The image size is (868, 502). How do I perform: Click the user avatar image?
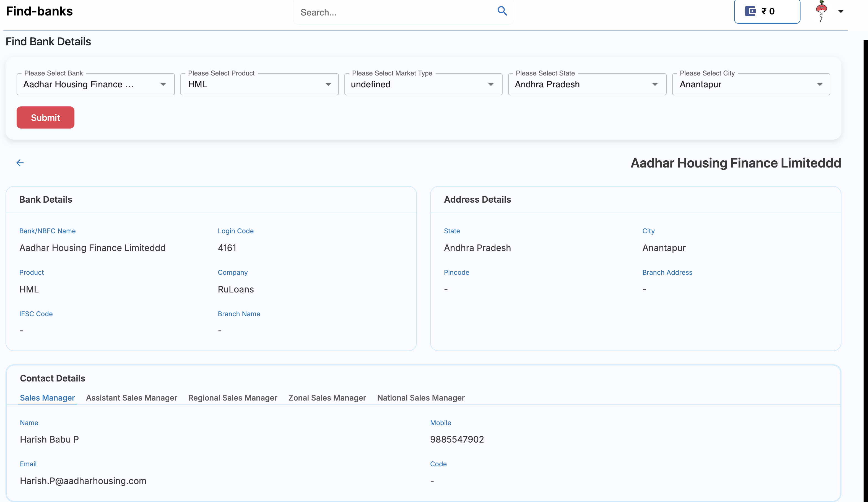(822, 11)
